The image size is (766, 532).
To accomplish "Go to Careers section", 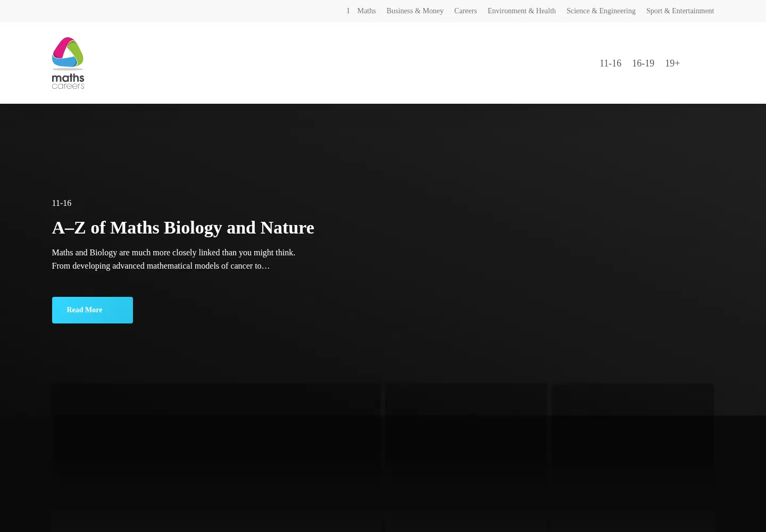I will point(465,11).
